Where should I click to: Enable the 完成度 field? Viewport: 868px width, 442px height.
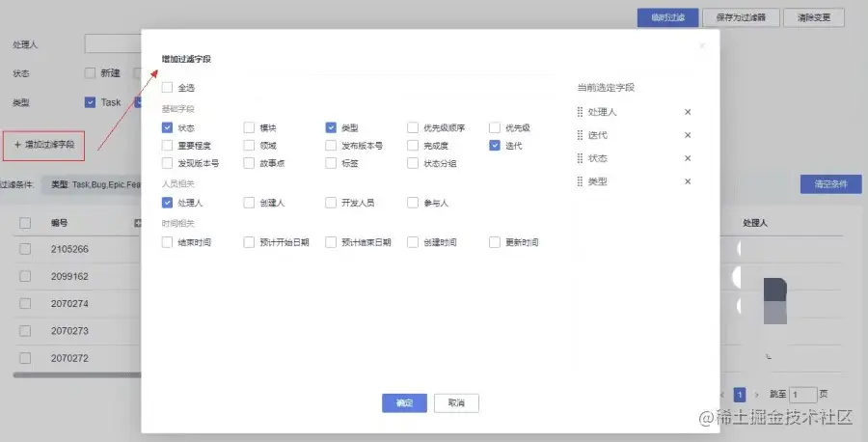(413, 146)
